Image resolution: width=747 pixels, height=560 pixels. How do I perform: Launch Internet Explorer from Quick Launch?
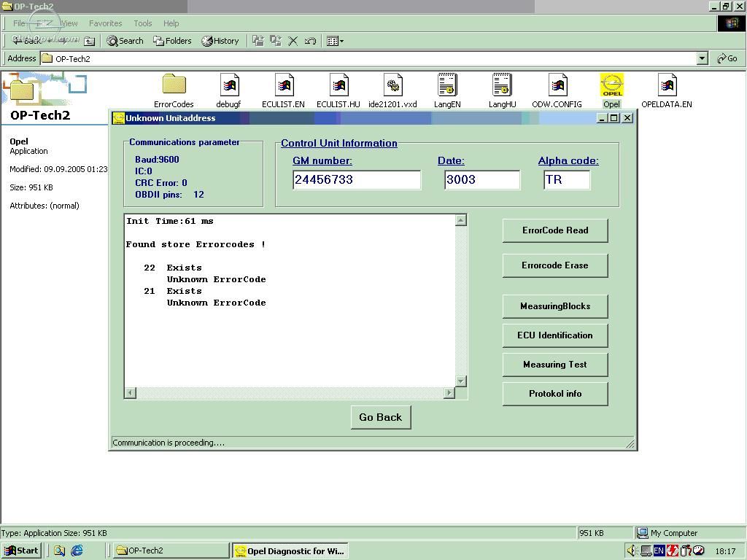[x=77, y=551]
